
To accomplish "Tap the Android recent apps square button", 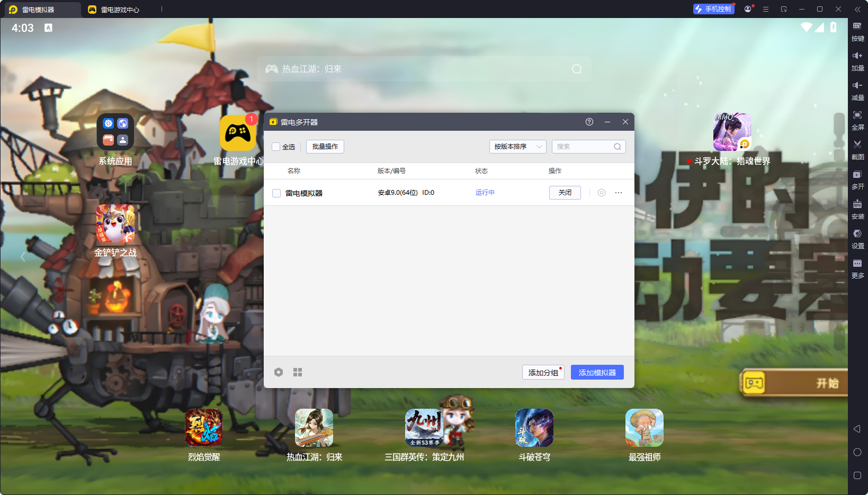I will click(857, 475).
